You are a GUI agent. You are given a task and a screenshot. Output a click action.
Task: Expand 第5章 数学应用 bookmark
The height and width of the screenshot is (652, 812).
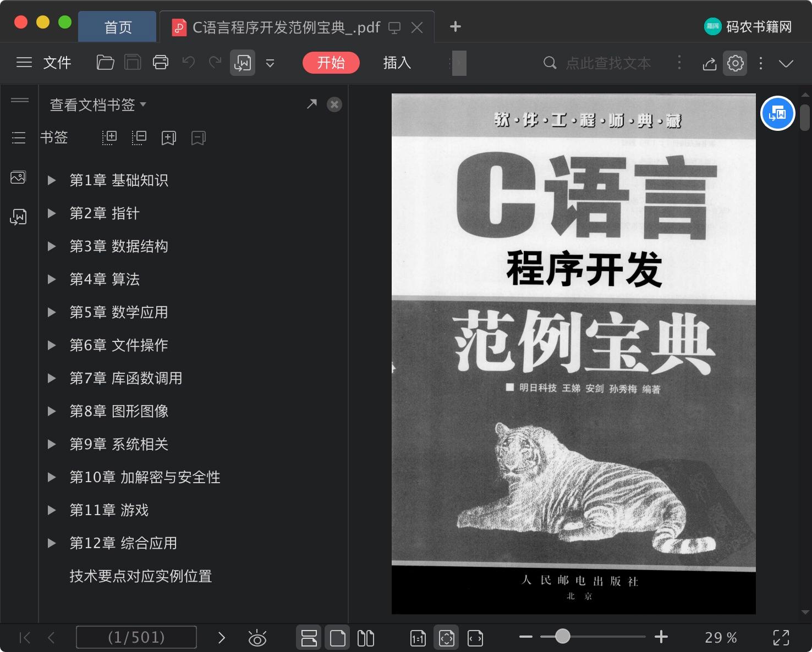coord(52,312)
